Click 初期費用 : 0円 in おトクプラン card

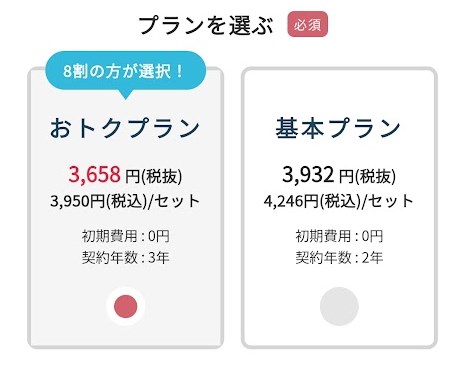point(126,236)
